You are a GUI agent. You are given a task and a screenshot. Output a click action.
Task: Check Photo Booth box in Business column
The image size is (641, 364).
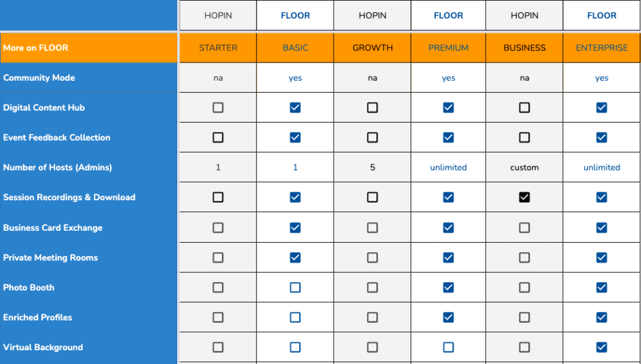coord(525,288)
